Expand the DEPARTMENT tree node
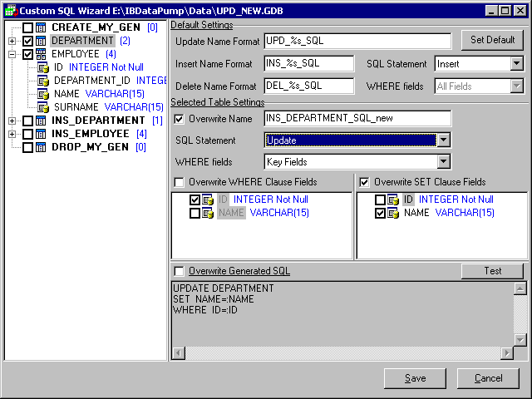Image resolution: width=532 pixels, height=399 pixels. [12, 41]
